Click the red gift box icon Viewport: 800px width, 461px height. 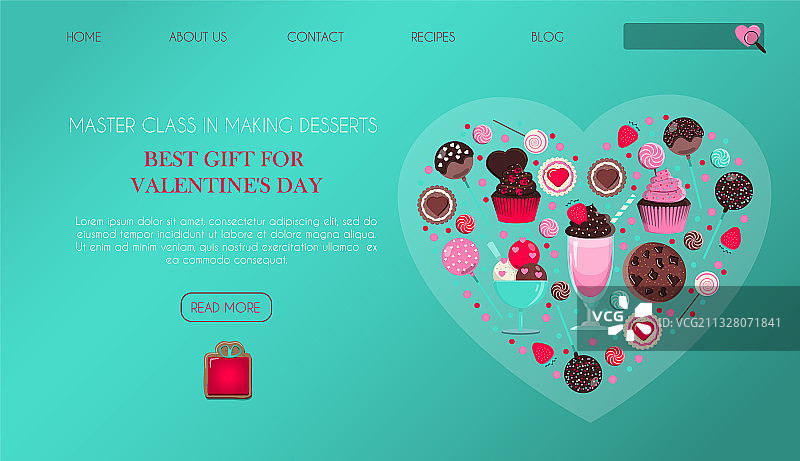[228, 370]
